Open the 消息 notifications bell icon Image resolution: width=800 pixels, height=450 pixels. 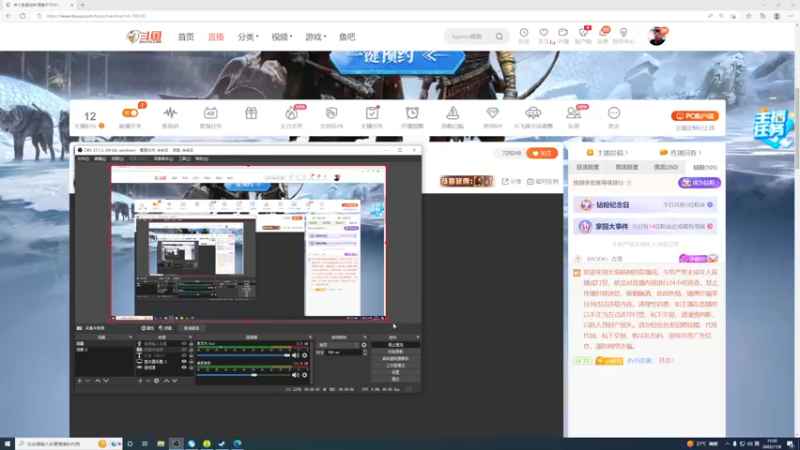pos(603,33)
